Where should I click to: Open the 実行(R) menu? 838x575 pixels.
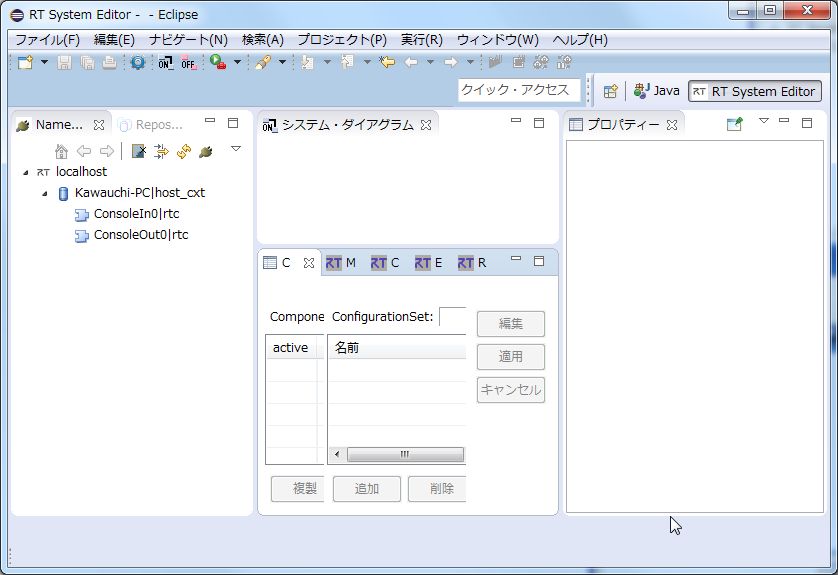pos(422,40)
